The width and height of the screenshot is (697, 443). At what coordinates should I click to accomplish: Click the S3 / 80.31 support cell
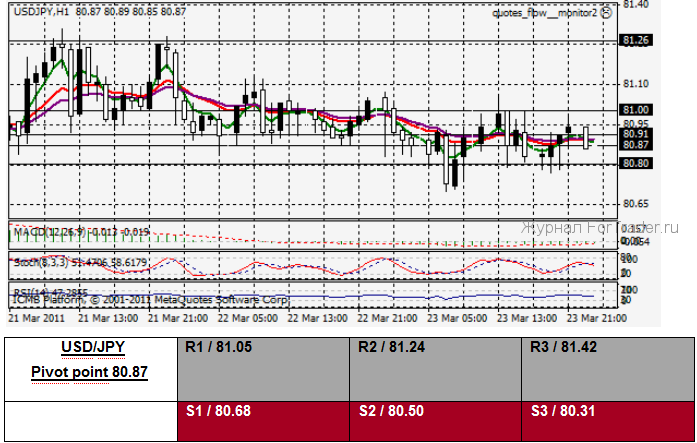pos(608,421)
